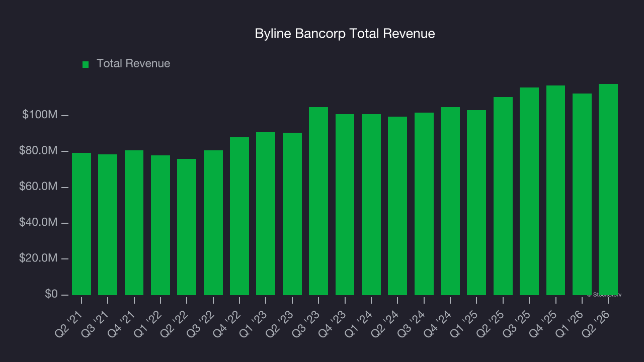Viewport: 644px width, 362px height.
Task: Click the Q2 '24 revenue bar
Action: (397, 206)
